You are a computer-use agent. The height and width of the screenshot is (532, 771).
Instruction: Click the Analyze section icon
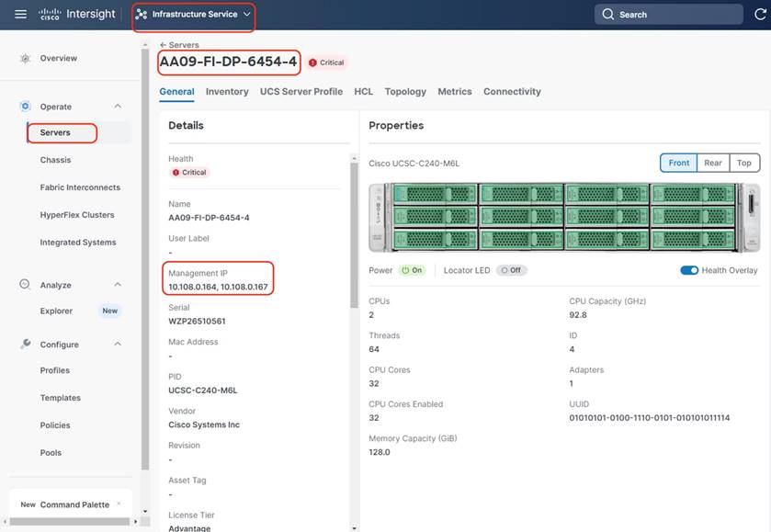25,285
